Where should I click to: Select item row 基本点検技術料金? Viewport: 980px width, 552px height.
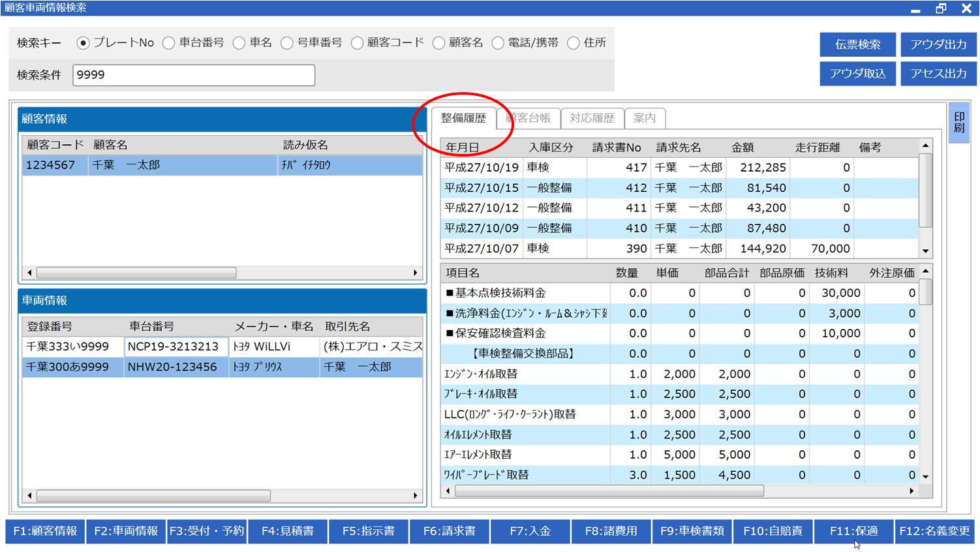click(680, 293)
